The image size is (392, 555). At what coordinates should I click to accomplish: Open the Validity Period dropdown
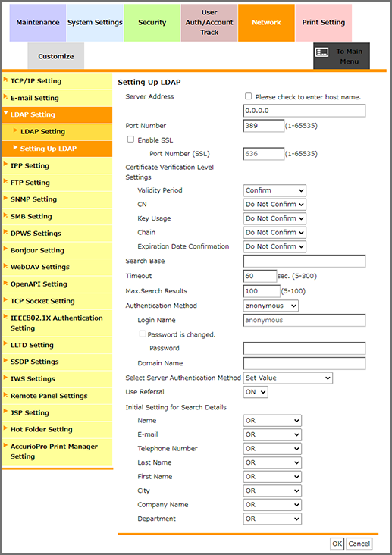tap(274, 190)
